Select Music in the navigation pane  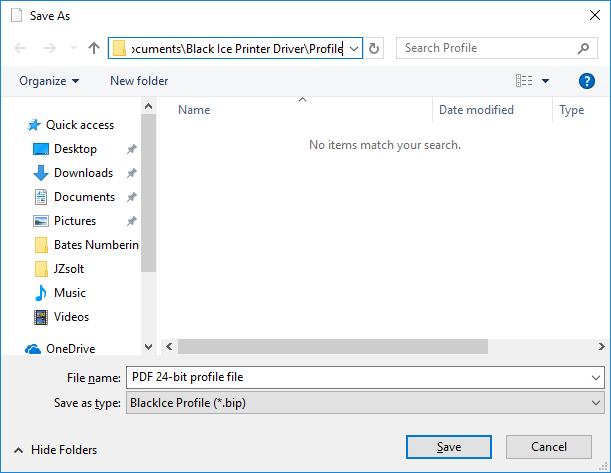click(69, 293)
